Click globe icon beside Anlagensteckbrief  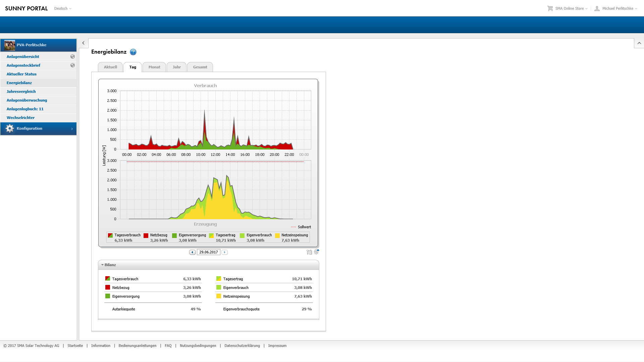pyautogui.click(x=72, y=65)
